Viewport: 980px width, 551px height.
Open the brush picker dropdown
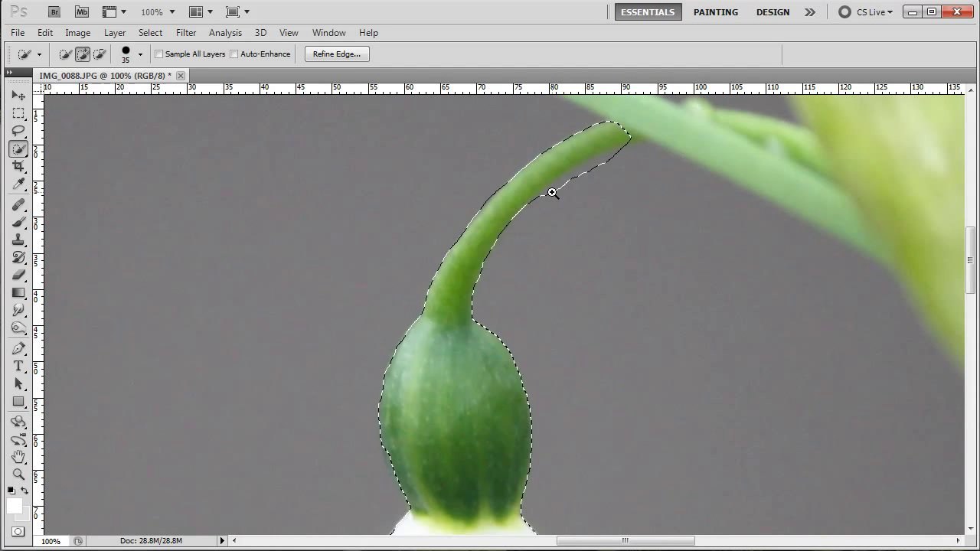click(x=140, y=54)
